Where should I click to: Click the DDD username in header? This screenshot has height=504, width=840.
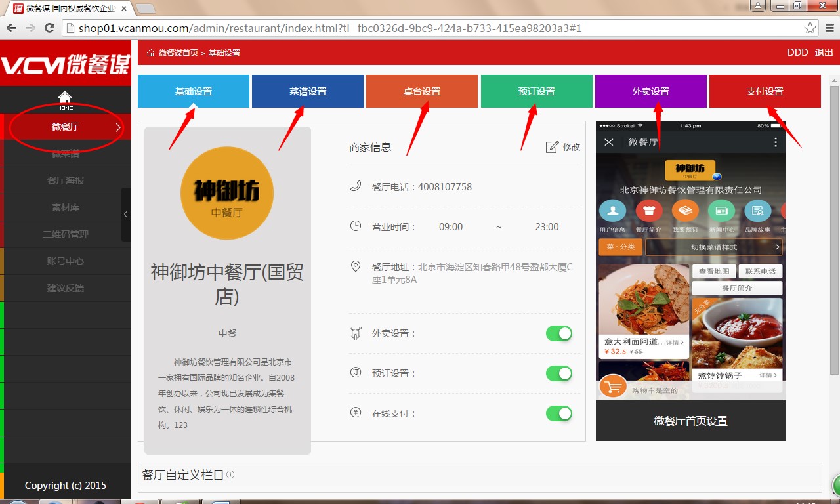(x=798, y=52)
